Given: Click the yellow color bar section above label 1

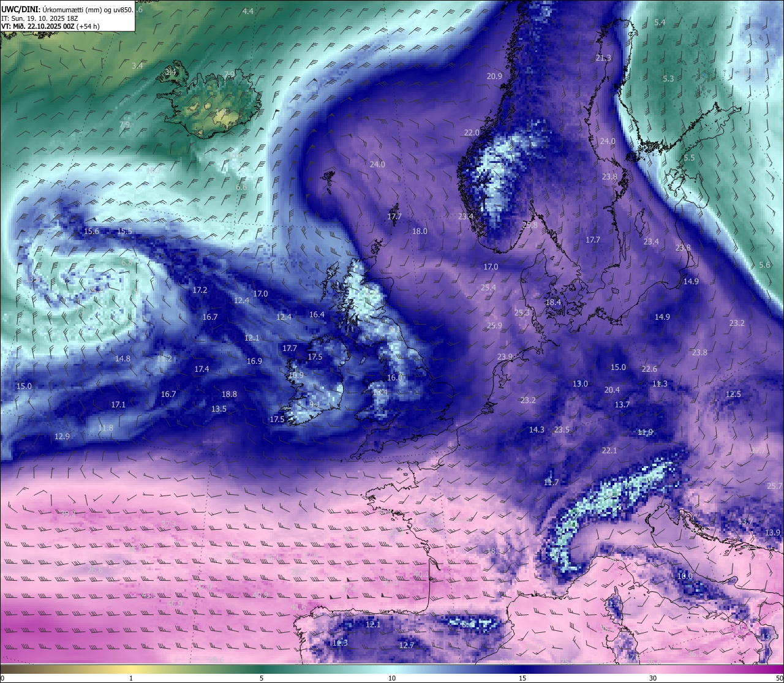Looking at the screenshot, I should click(131, 669).
